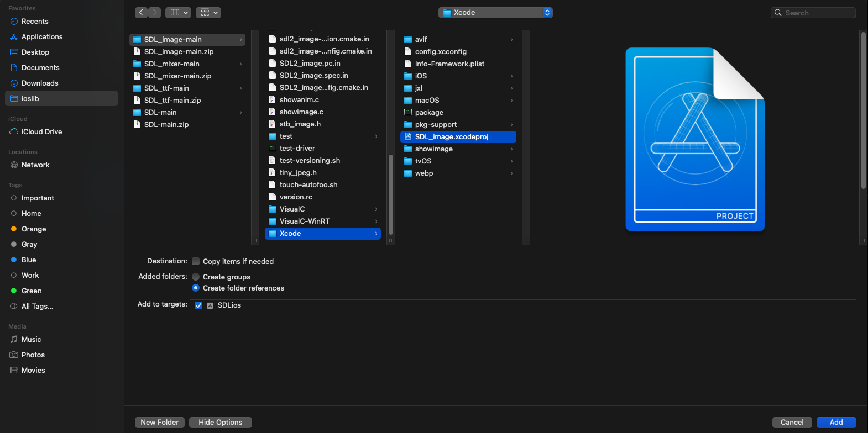Select the Blue tag
868x433 pixels.
click(x=61, y=260)
